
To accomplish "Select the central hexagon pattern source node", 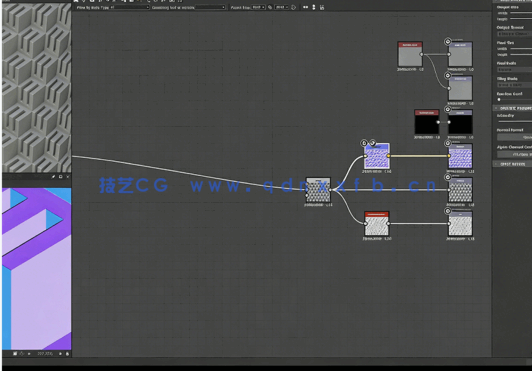I will pyautogui.click(x=318, y=190).
